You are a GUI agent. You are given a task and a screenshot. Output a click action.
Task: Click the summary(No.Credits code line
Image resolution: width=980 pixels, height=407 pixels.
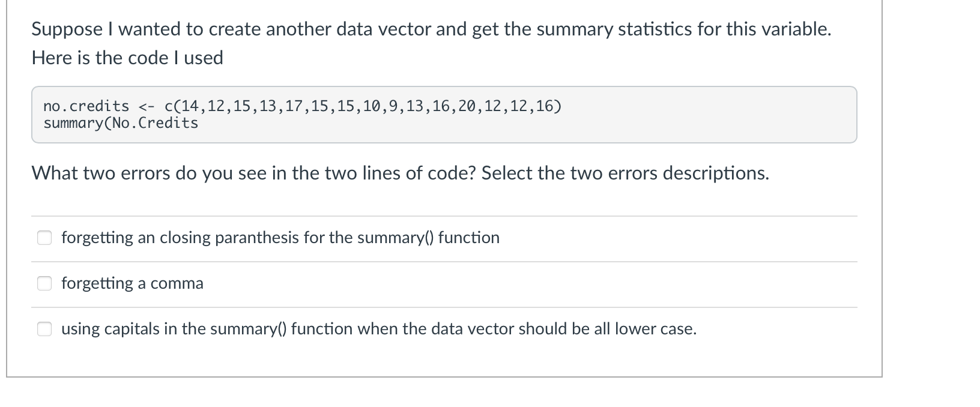click(121, 123)
